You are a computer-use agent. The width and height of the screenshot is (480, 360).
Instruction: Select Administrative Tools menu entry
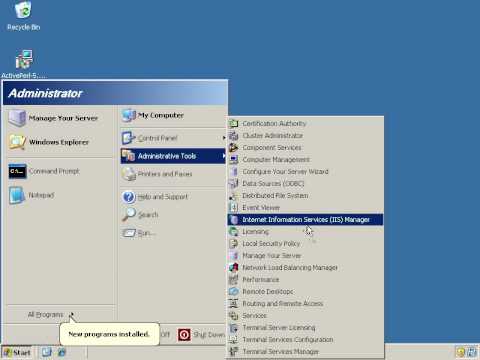[173, 156]
